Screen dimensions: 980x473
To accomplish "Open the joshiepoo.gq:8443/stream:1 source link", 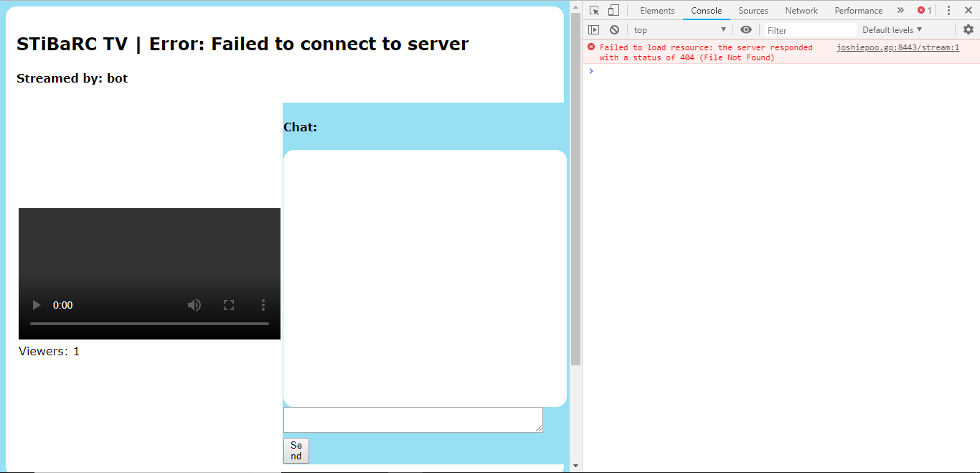I will point(897,47).
